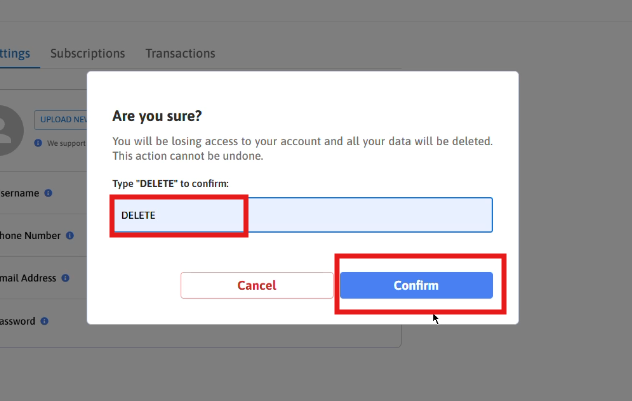Click the Password field label
Screen dimensions: 632x401
click(19, 322)
